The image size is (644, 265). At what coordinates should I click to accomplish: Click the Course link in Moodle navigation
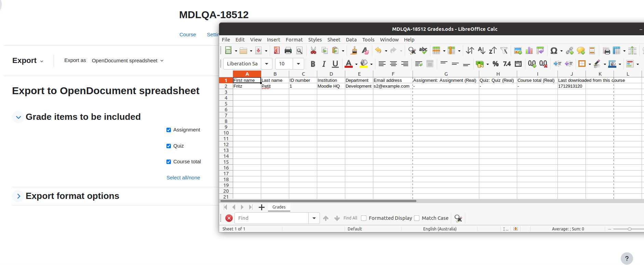click(x=188, y=35)
